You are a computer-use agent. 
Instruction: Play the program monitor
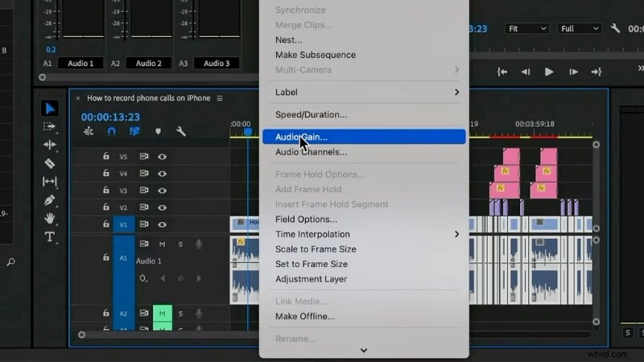549,72
